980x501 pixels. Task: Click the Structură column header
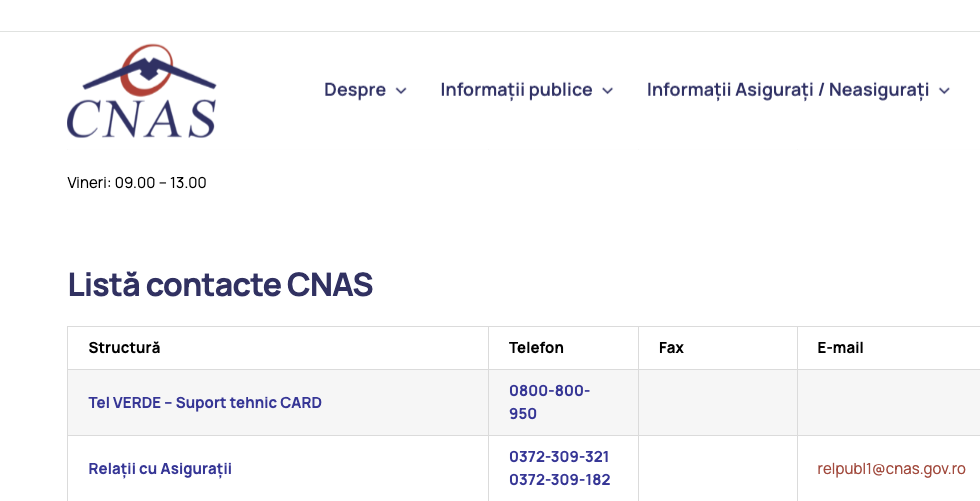pos(124,348)
